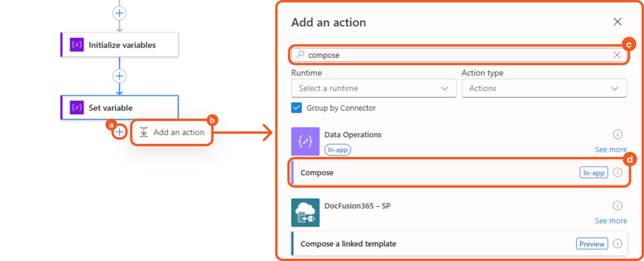Click the action search input field
Screen dimensions: 644x261
click(x=456, y=55)
